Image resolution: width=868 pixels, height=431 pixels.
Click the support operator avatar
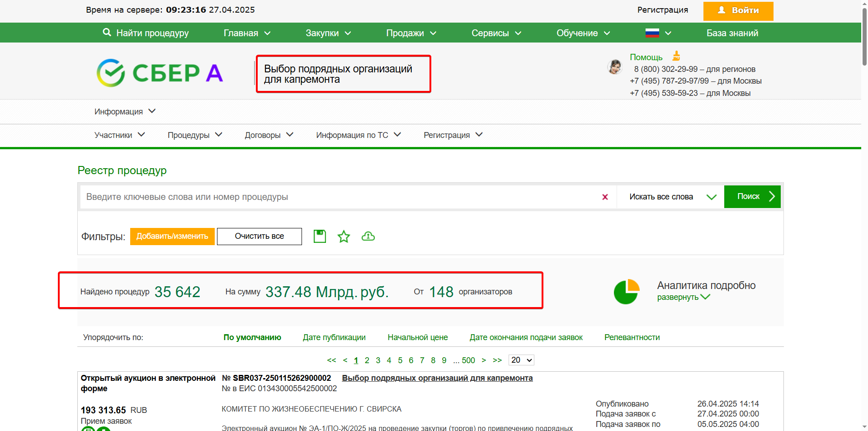coord(614,67)
